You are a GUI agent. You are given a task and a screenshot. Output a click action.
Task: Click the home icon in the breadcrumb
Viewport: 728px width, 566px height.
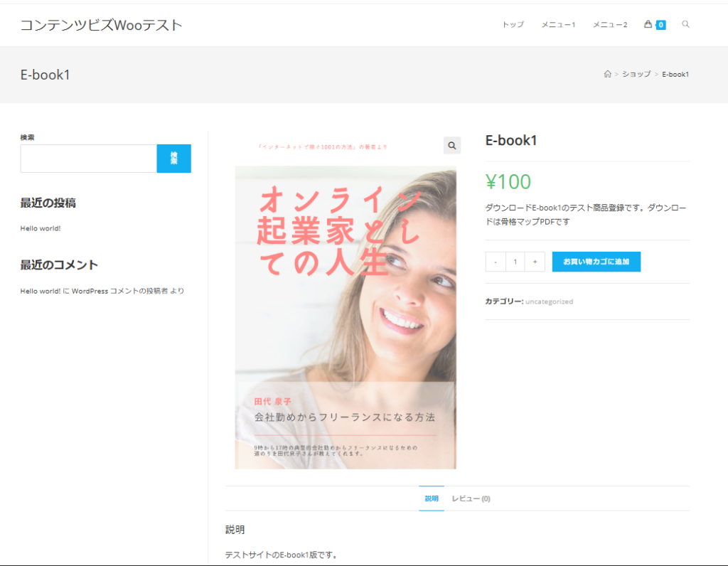608,73
